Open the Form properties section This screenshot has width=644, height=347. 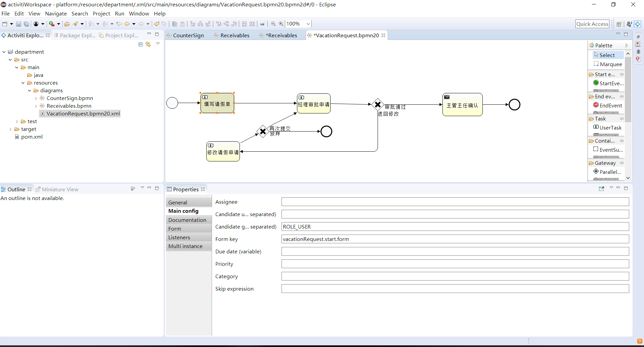click(189, 229)
